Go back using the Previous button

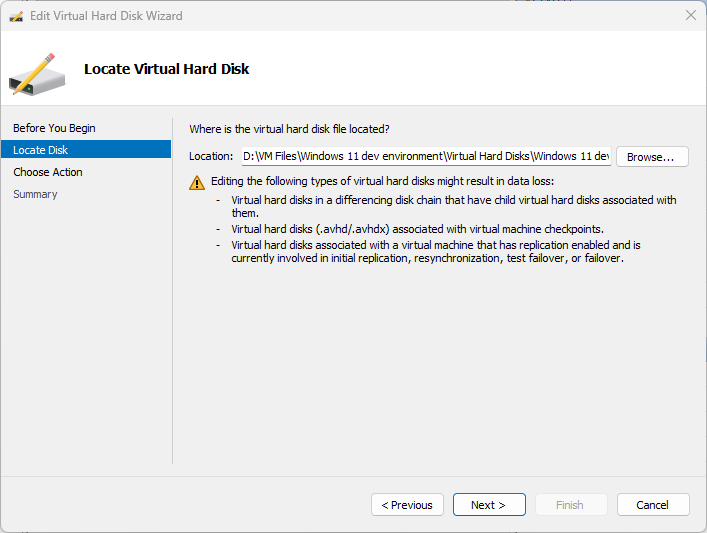tap(407, 505)
